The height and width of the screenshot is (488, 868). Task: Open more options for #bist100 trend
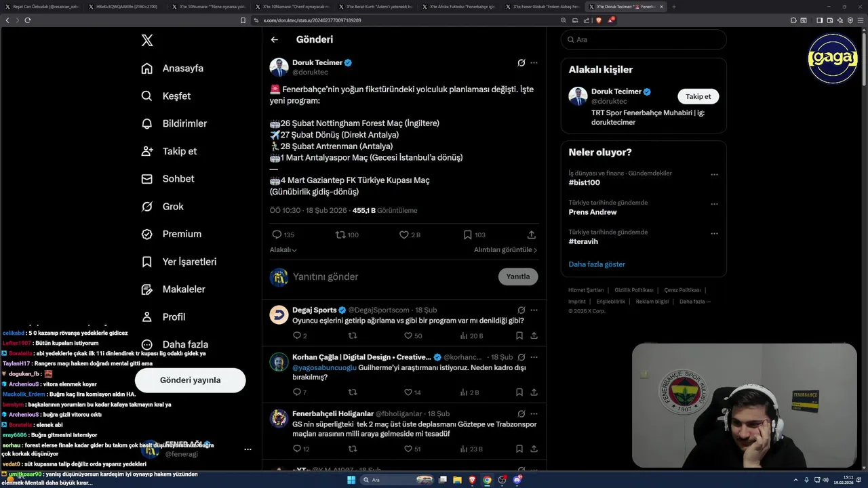pyautogui.click(x=714, y=175)
